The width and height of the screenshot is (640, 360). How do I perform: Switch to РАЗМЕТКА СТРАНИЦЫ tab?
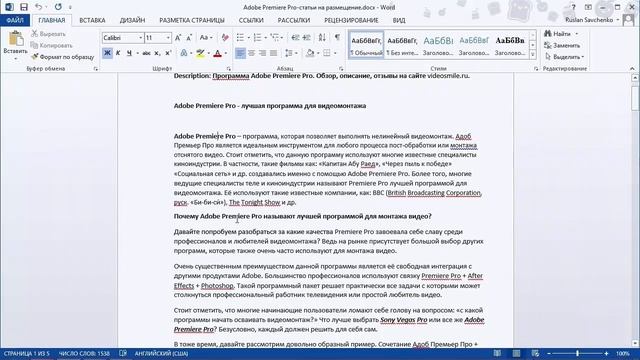click(192, 20)
